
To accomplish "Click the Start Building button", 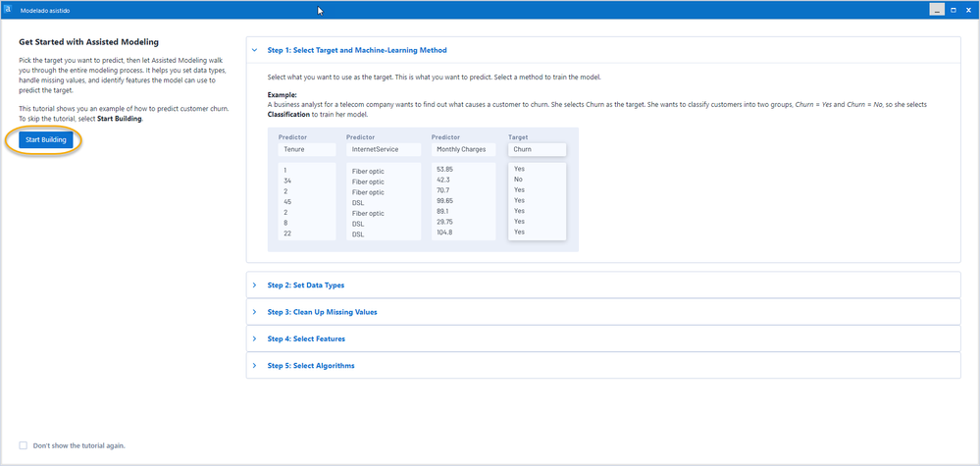I will point(46,140).
